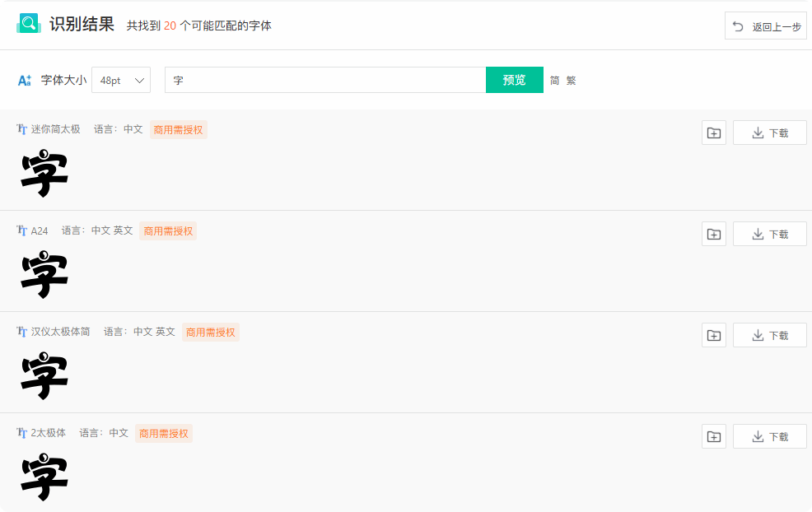Download the 汉仪太极体简 font
The width and height of the screenshot is (812, 512).
click(769, 336)
